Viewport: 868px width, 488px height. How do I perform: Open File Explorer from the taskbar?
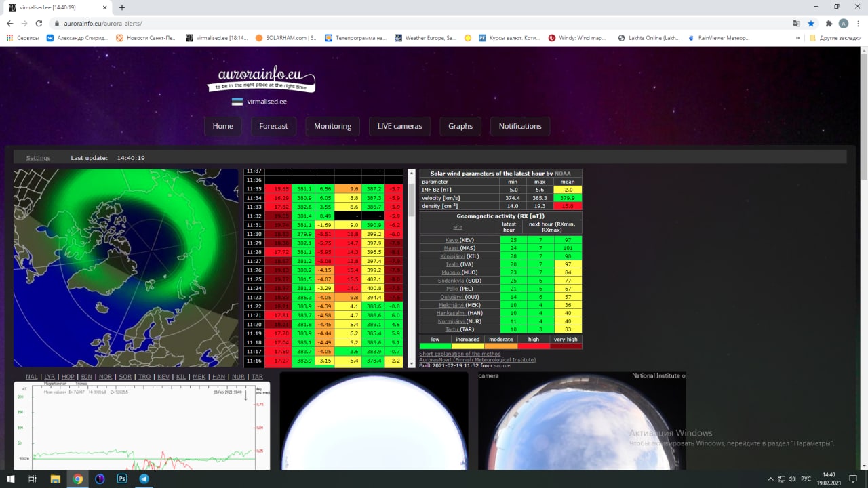56,479
